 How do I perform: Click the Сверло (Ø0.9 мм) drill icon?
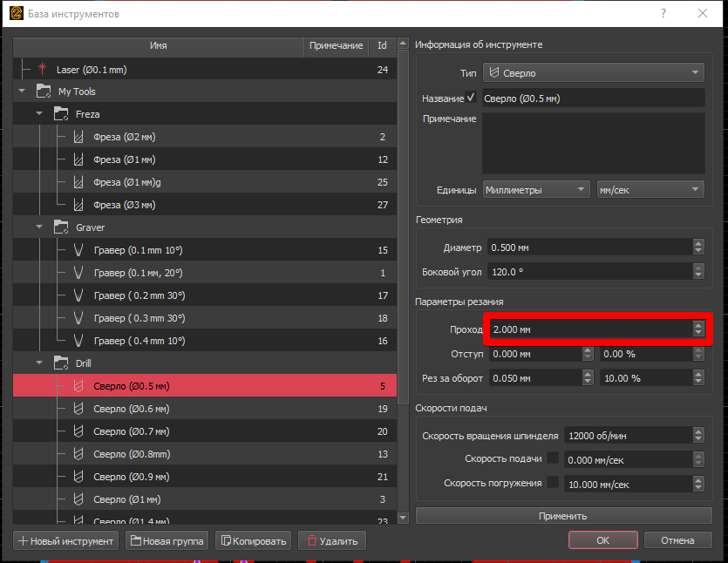click(x=78, y=477)
